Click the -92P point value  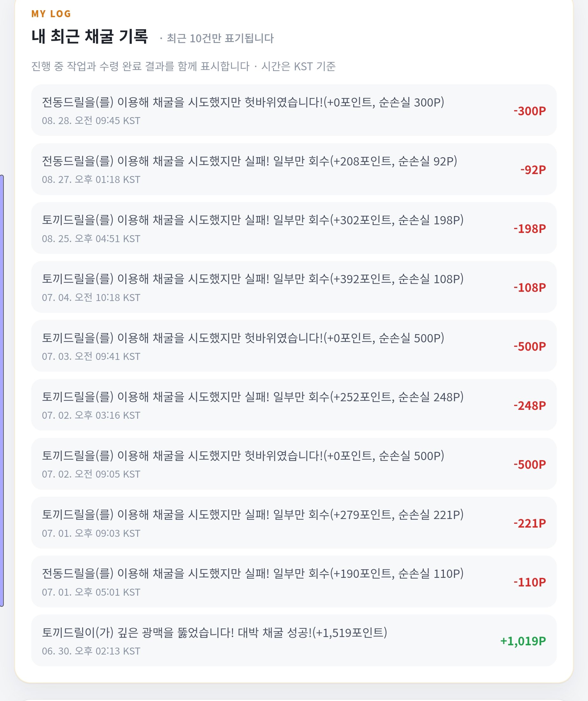pyautogui.click(x=533, y=170)
